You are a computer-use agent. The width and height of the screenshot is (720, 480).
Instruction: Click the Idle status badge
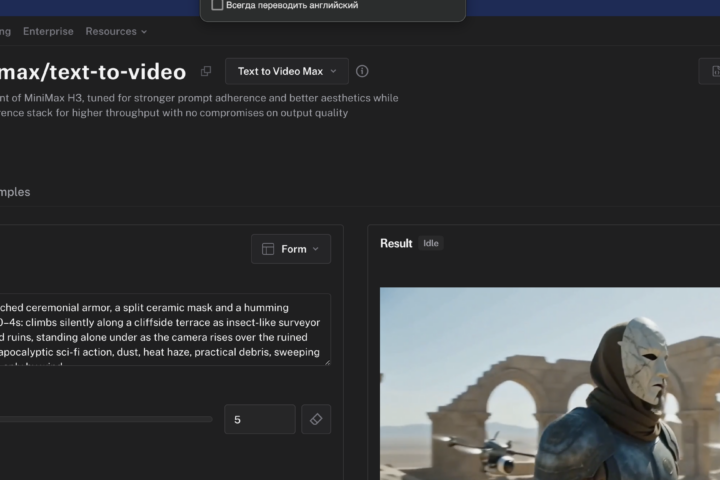431,243
